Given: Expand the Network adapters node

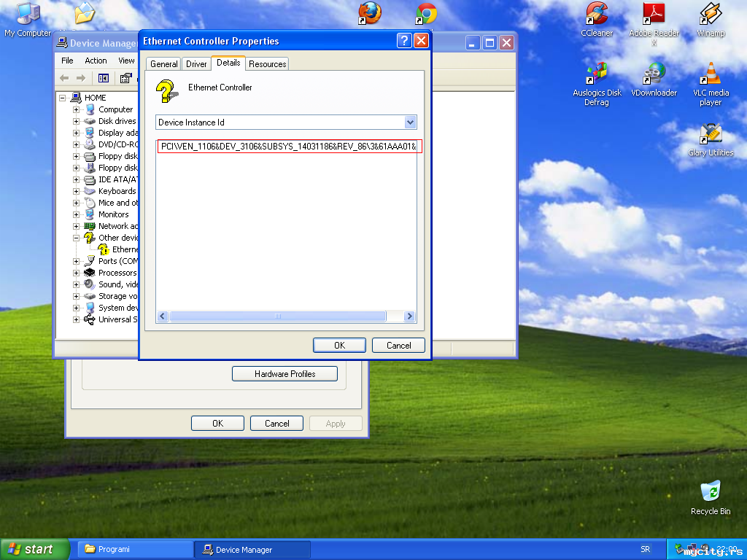Looking at the screenshot, I should (76, 226).
